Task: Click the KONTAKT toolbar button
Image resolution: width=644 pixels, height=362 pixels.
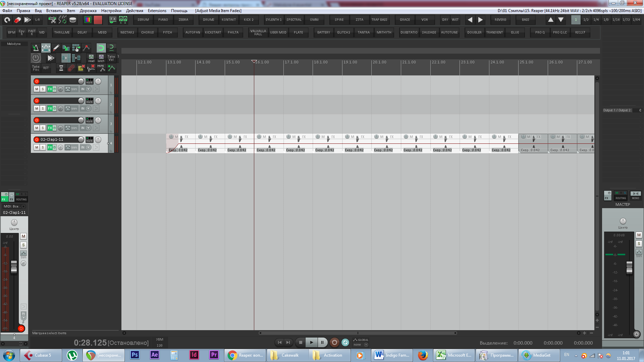Action: point(229,20)
